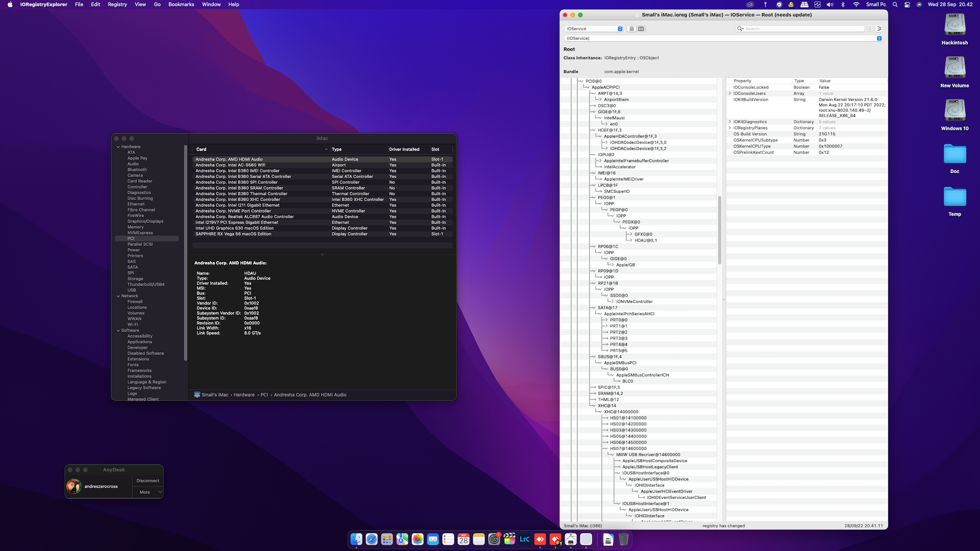Open System Preferences from the dock
The width and height of the screenshot is (980, 551).
[494, 539]
